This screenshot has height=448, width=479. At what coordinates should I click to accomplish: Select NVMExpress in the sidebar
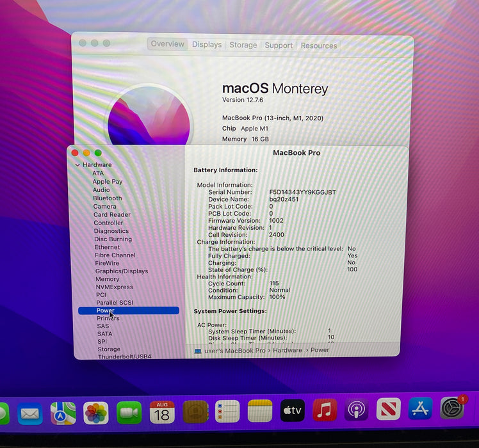point(115,287)
